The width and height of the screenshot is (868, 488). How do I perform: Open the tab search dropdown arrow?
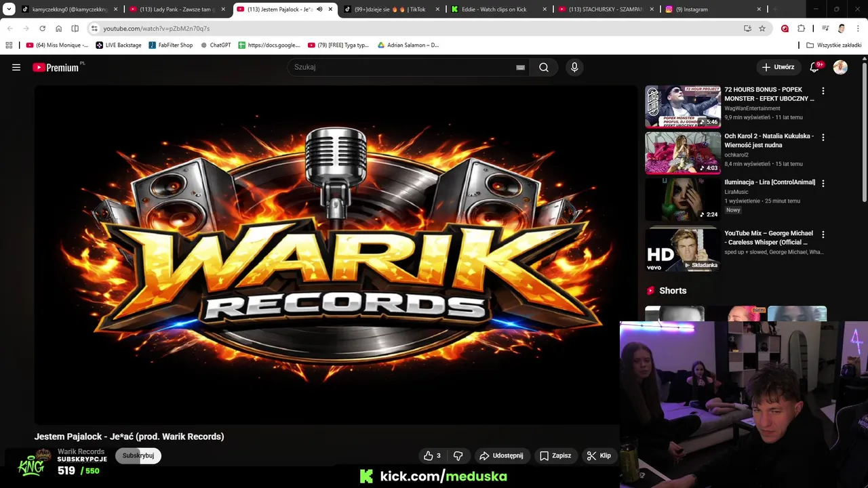coord(9,9)
